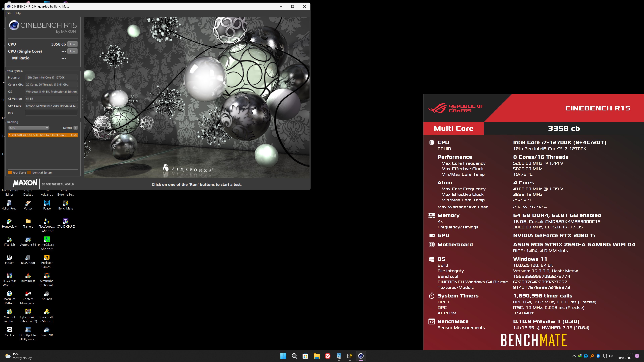
Task: Open the prime95.exe shortcut
Action: click(47, 243)
